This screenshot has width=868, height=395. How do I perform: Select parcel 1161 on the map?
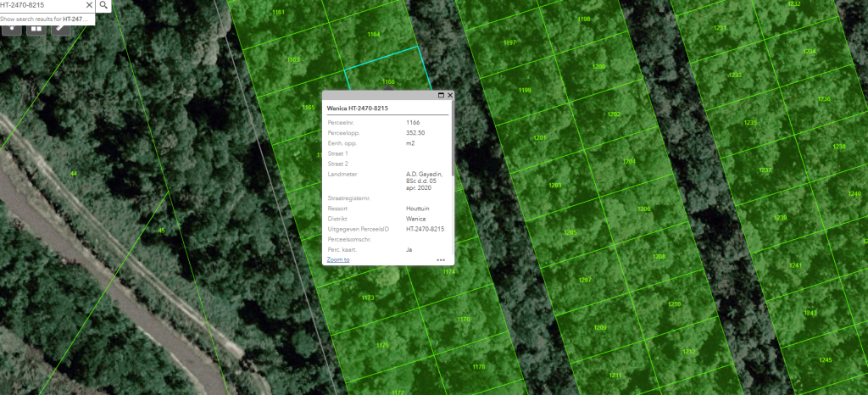point(278,13)
